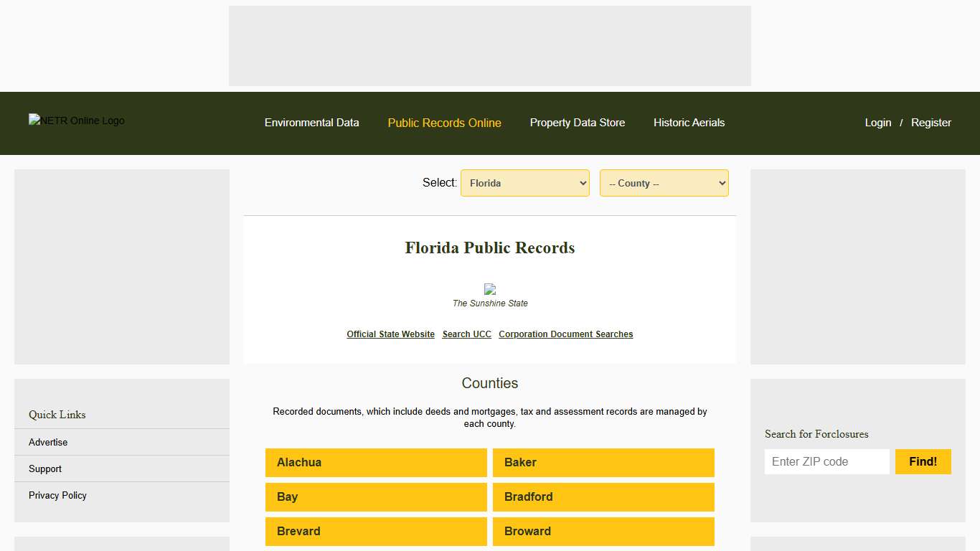Open Broward county records

click(603, 531)
